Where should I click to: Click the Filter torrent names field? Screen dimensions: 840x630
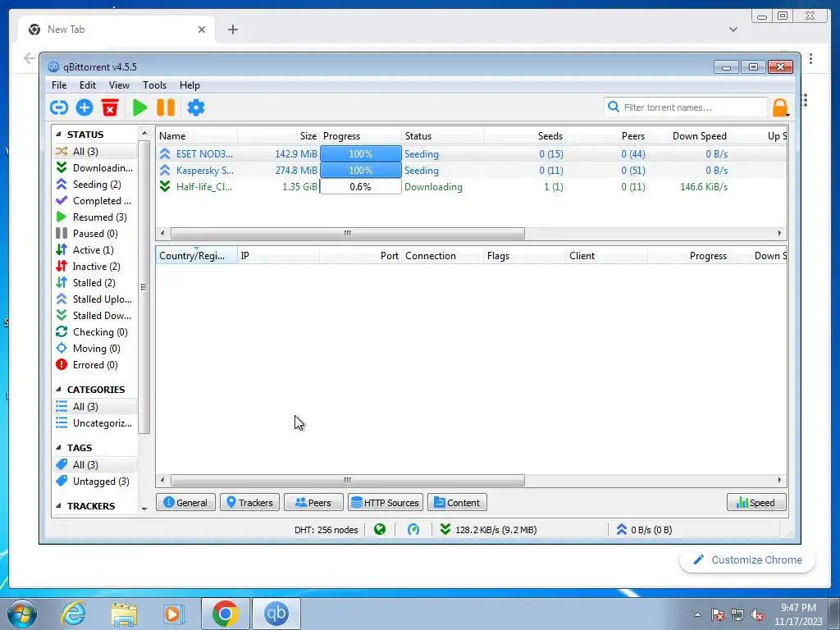687,107
